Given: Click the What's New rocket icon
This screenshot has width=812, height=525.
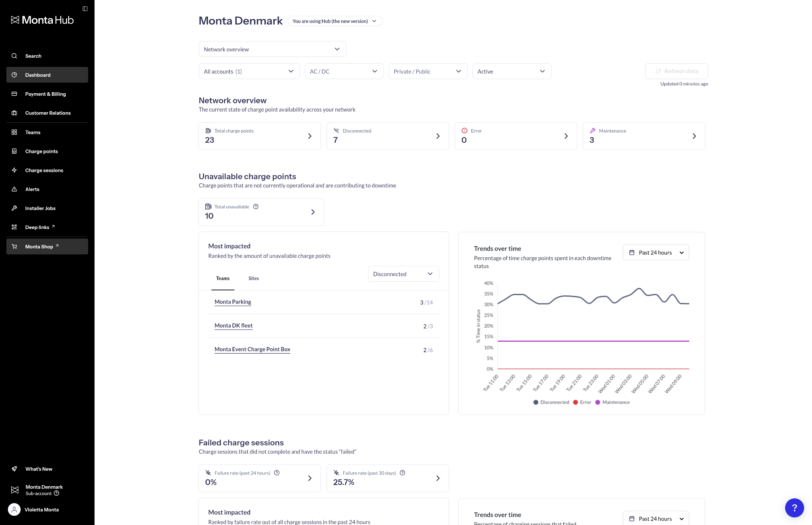Looking at the screenshot, I should click(14, 469).
